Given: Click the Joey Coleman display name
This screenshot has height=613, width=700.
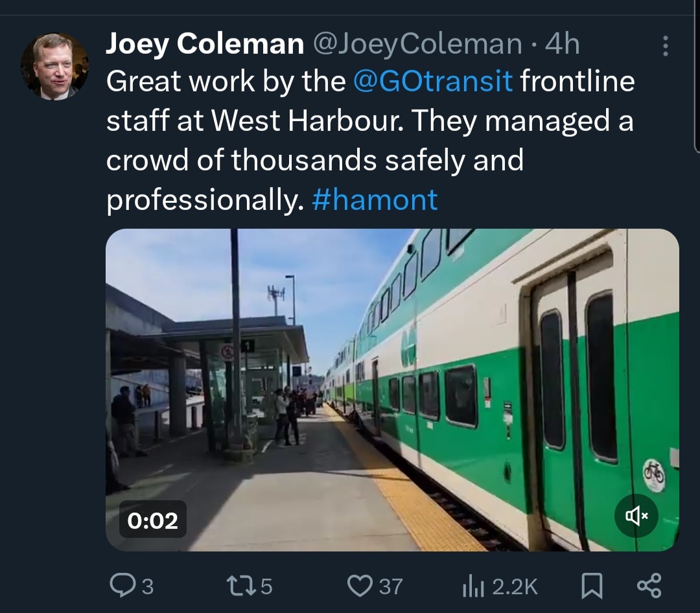Looking at the screenshot, I should [x=205, y=44].
